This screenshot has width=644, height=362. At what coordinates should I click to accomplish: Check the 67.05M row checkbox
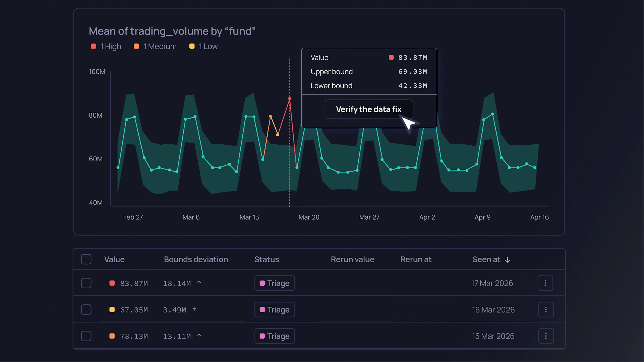[x=86, y=310]
